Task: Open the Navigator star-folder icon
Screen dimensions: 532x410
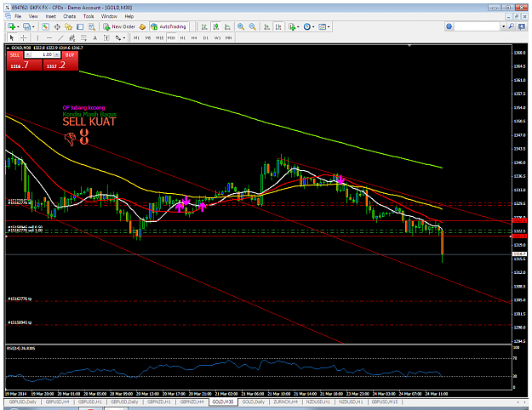Action: point(69,26)
